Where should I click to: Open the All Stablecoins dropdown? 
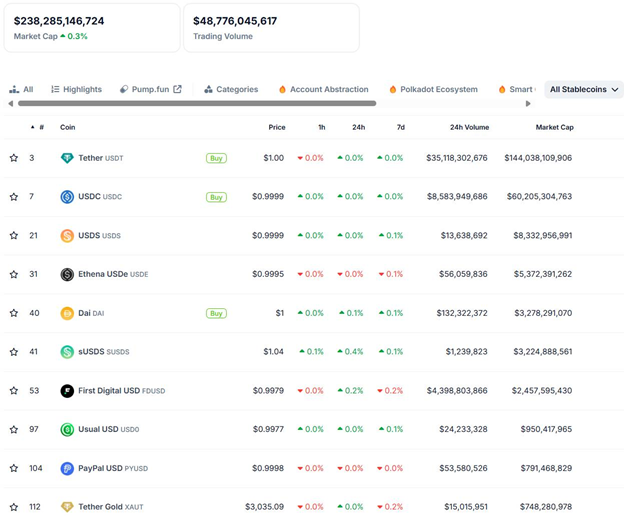coord(583,89)
